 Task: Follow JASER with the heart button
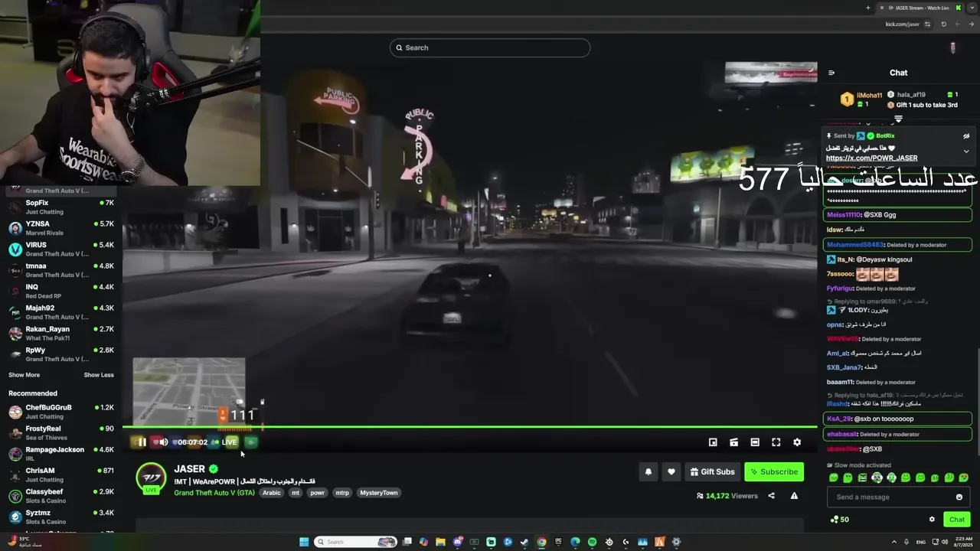click(x=671, y=472)
